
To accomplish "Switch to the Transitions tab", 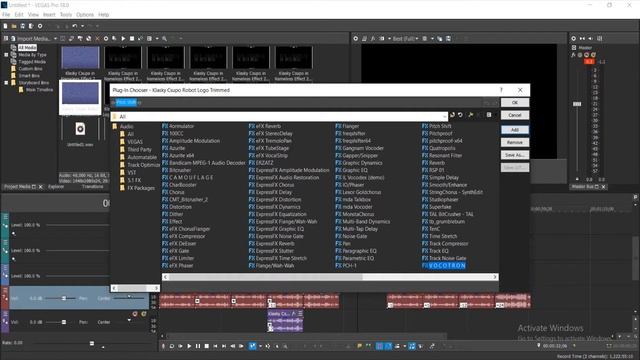I will click(x=92, y=187).
